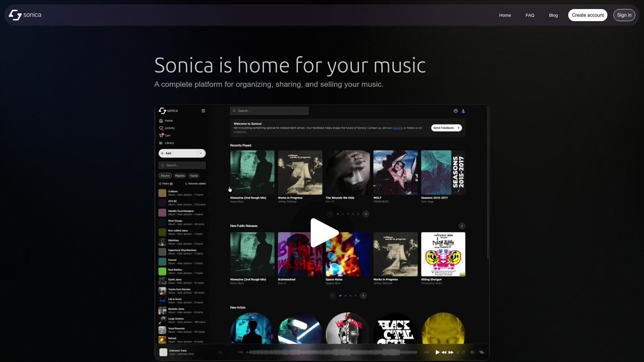The image size is (644, 362).
Task: Click the Sonica logo in the top navigation
Action: click(25, 15)
